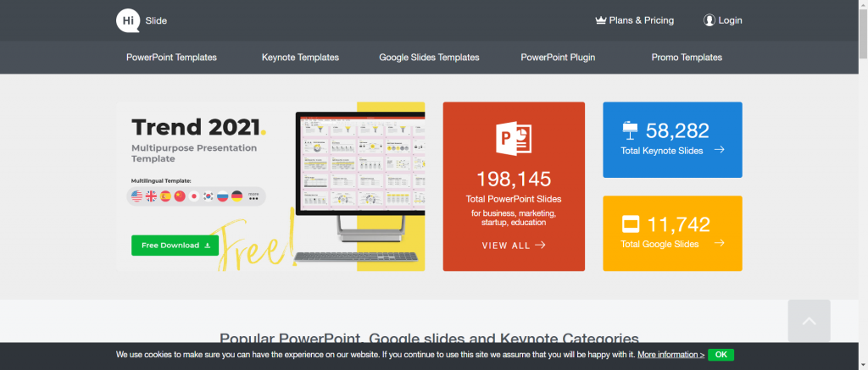Image resolution: width=868 pixels, height=370 pixels.
Task: Click the more languages dots icon
Action: click(x=253, y=196)
